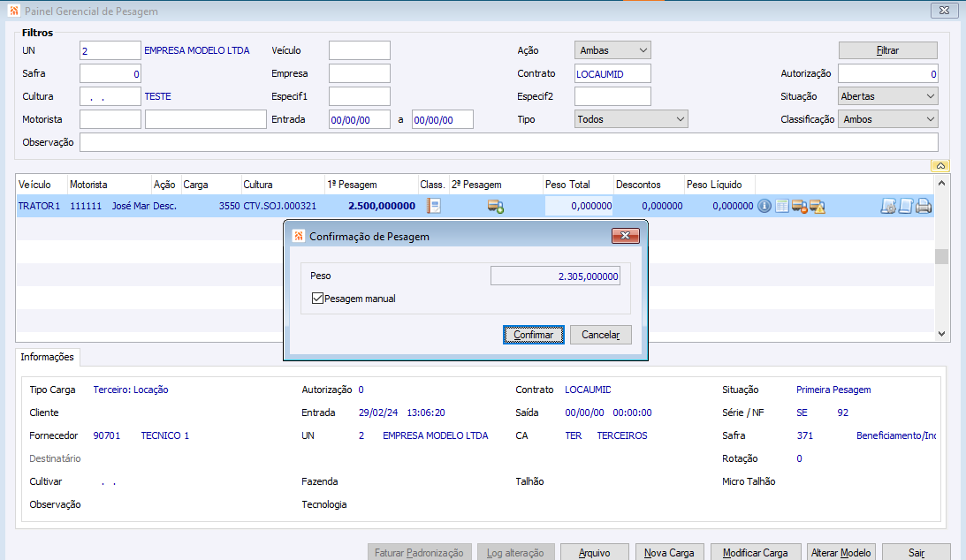The image size is (966, 560).
Task: Click the Modificar Carga button
Action: pos(756,553)
